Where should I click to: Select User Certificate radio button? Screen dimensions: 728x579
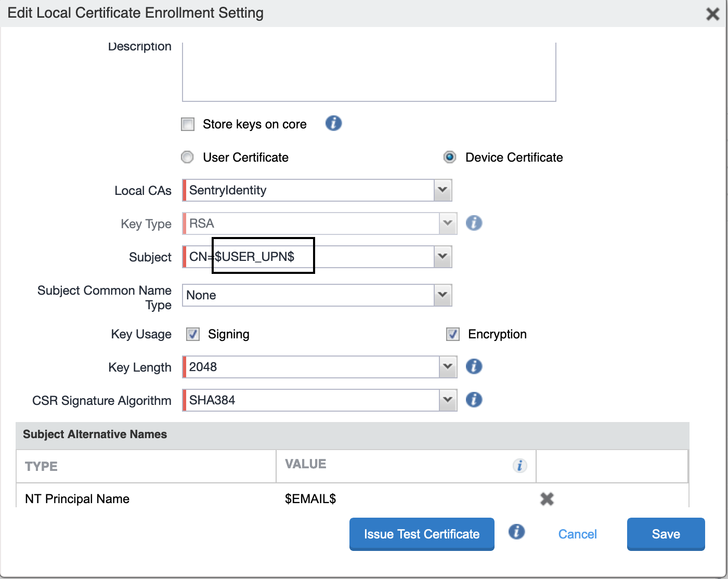point(187,157)
